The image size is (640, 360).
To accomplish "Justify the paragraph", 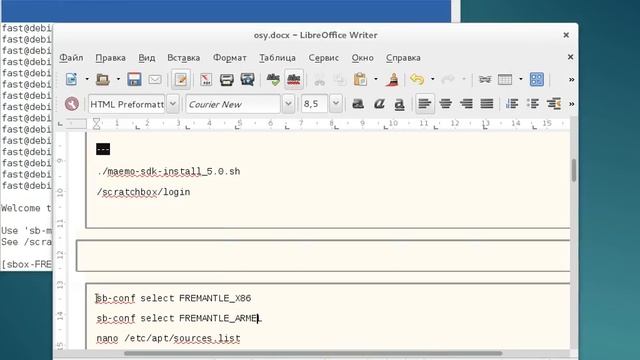I will click(x=487, y=104).
